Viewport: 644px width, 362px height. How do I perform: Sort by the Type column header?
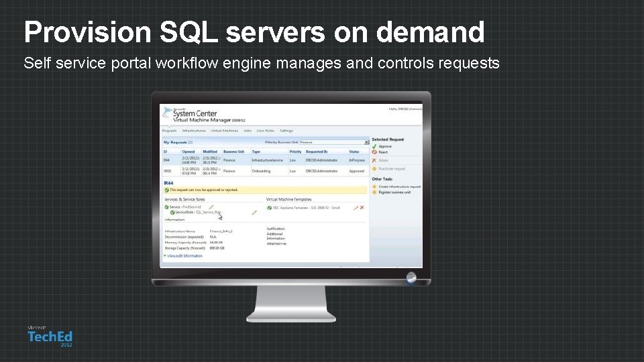click(256, 152)
